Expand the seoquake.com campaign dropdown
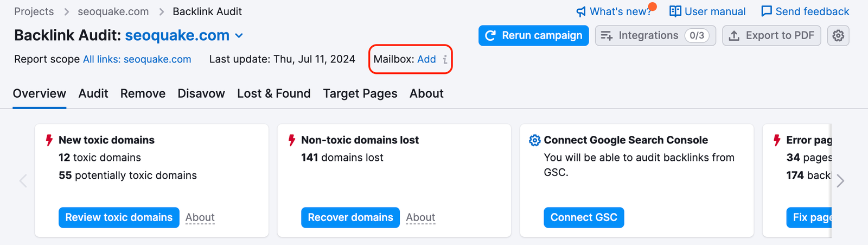 [239, 36]
